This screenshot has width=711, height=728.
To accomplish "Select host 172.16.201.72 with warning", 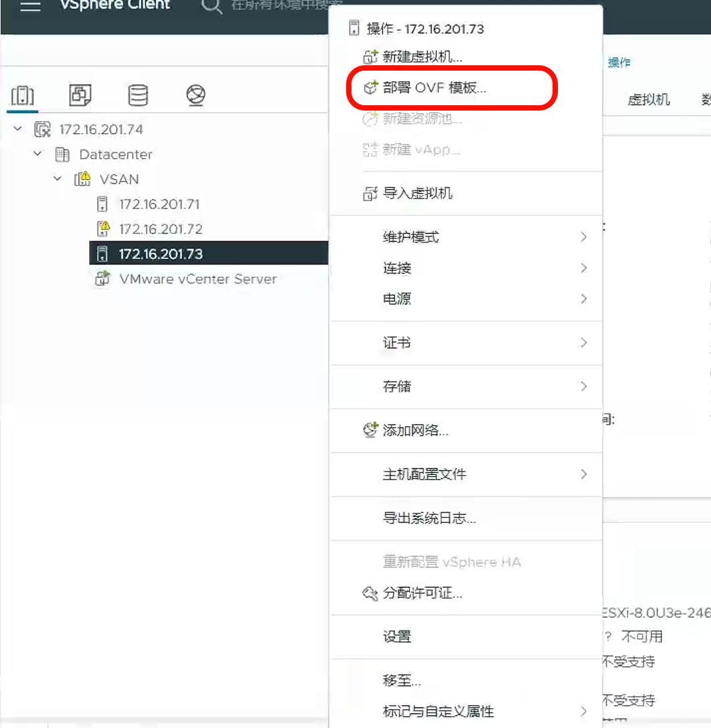I will click(x=160, y=229).
